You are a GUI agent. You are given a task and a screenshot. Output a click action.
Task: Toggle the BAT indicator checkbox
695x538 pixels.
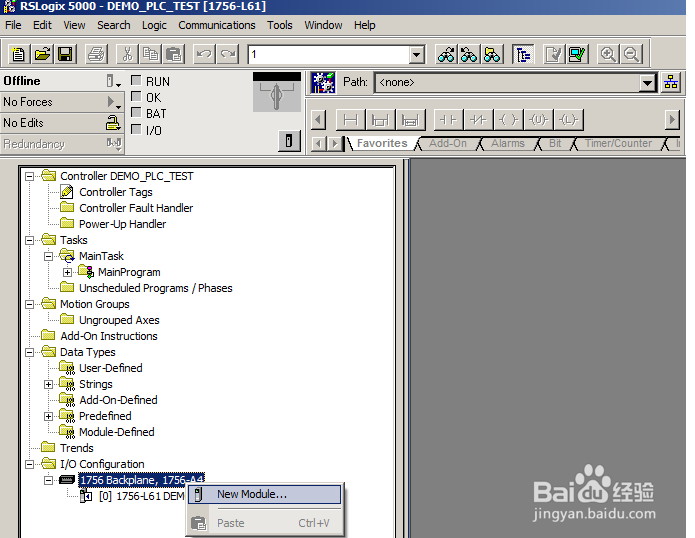(137, 113)
